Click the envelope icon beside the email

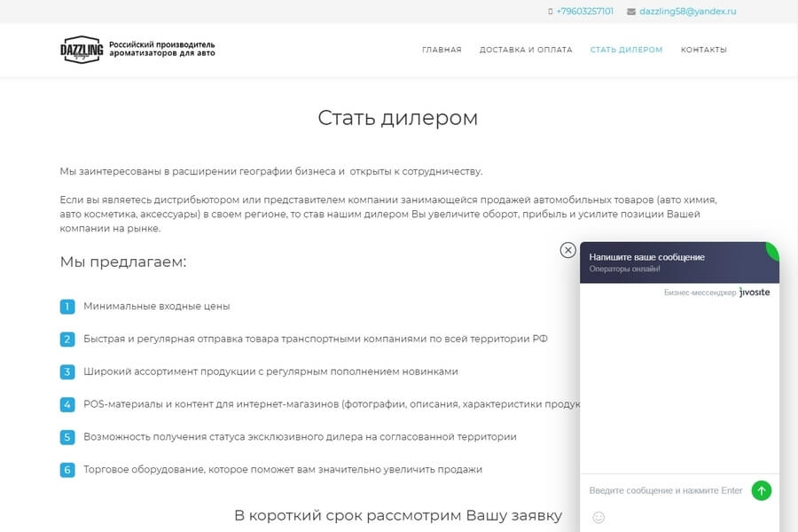(631, 12)
